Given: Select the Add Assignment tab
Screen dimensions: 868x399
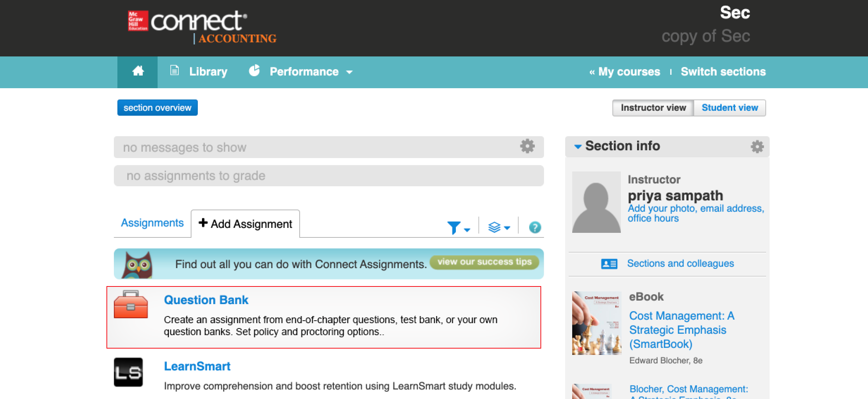Looking at the screenshot, I should (x=245, y=224).
